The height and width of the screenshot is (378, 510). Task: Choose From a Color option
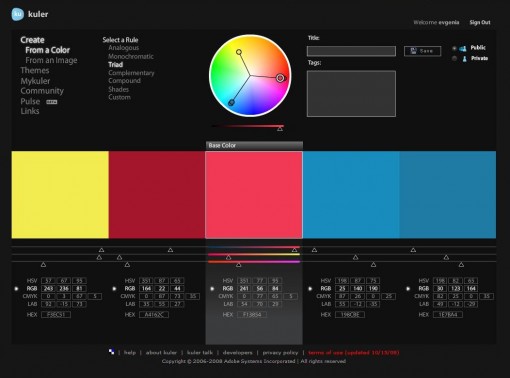click(x=48, y=50)
